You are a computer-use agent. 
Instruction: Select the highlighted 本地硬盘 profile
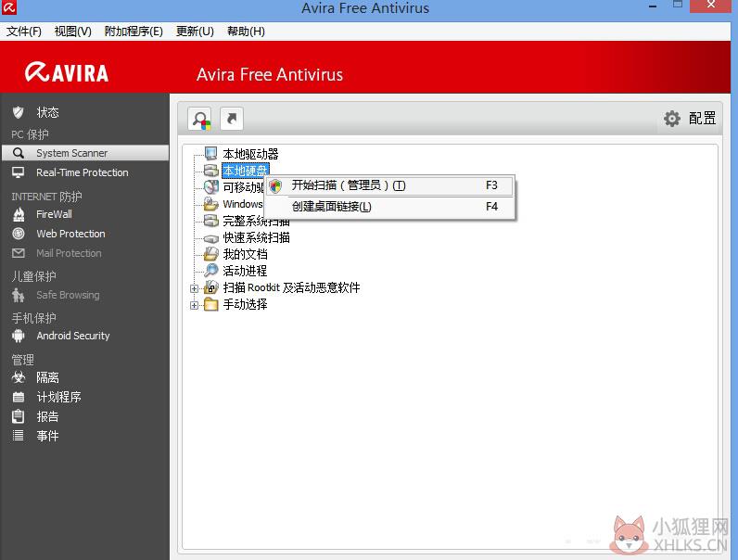pyautogui.click(x=245, y=171)
